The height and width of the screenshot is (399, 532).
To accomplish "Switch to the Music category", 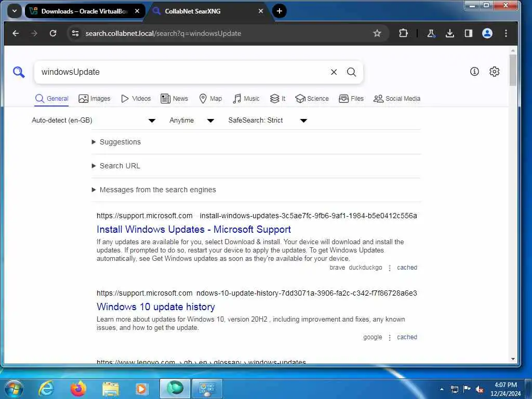I will point(246,99).
